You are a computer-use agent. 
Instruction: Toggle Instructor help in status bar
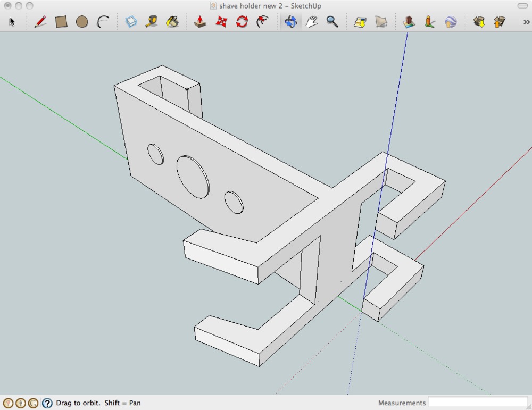47,403
